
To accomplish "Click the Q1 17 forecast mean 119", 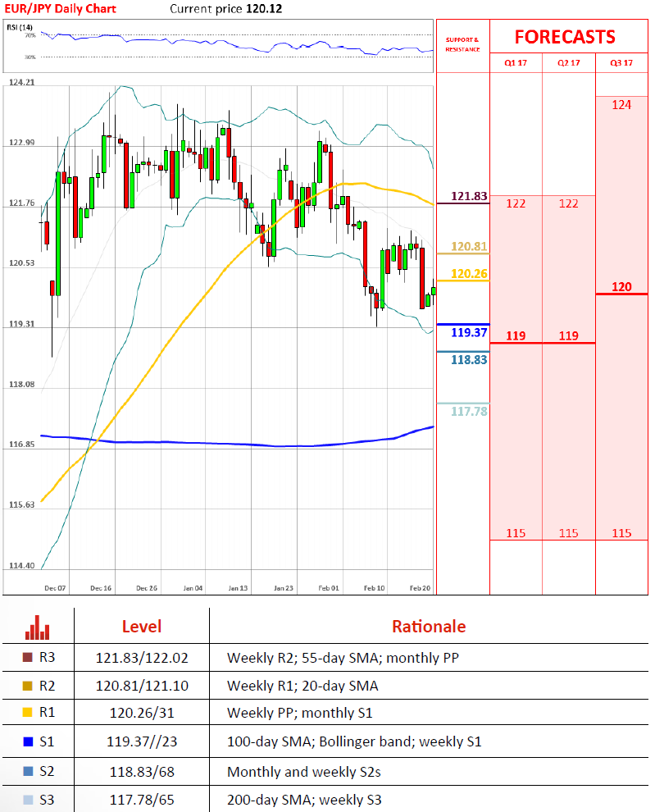I will click(x=516, y=335).
